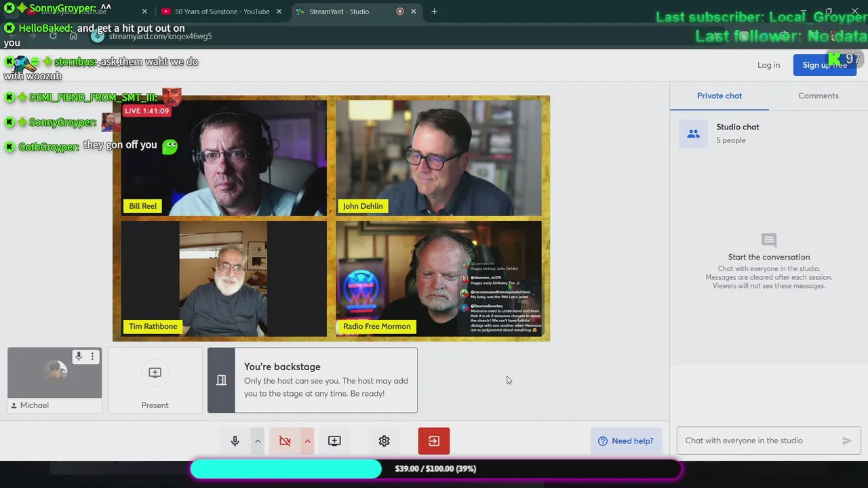Click the share screen toolbar icon
Viewport: 868px width, 488px height.
click(334, 441)
